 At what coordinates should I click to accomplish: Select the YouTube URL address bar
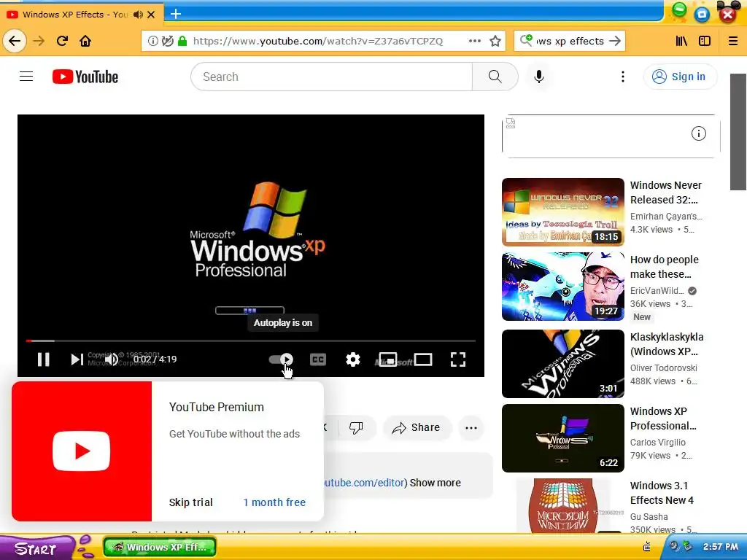pyautogui.click(x=318, y=42)
